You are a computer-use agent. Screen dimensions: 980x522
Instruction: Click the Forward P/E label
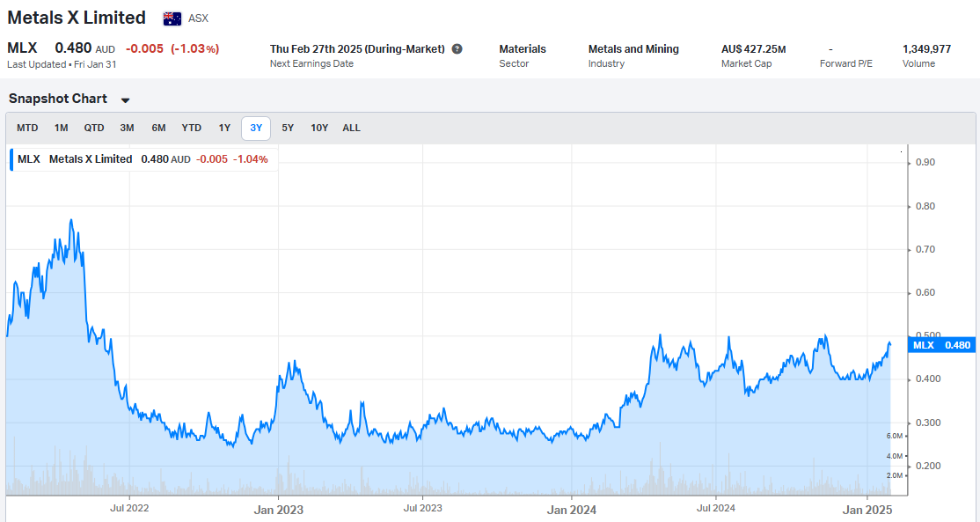[x=846, y=63]
